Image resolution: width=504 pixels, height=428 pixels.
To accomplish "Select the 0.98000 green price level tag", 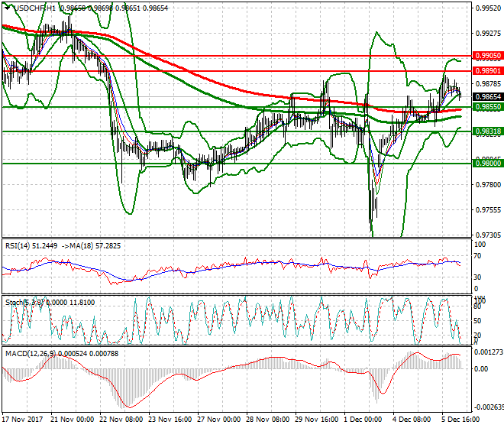I will coord(486,163).
